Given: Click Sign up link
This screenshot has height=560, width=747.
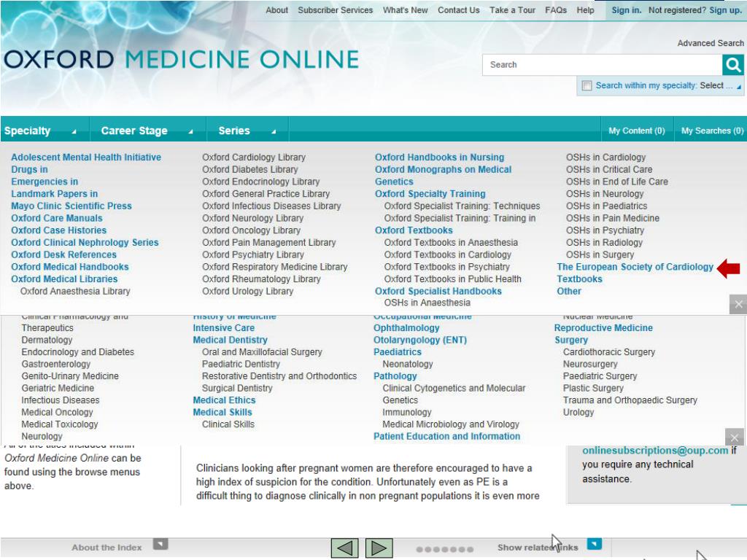Looking at the screenshot, I should click(725, 10).
